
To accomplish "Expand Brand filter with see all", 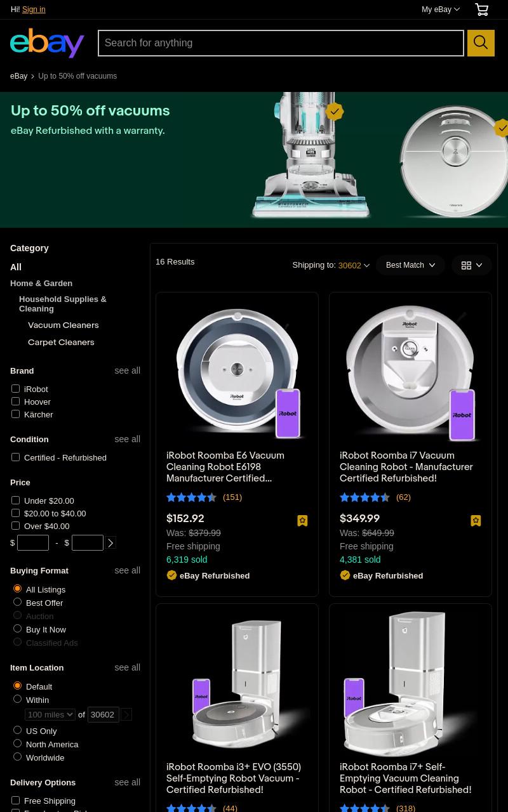I will pos(127,370).
